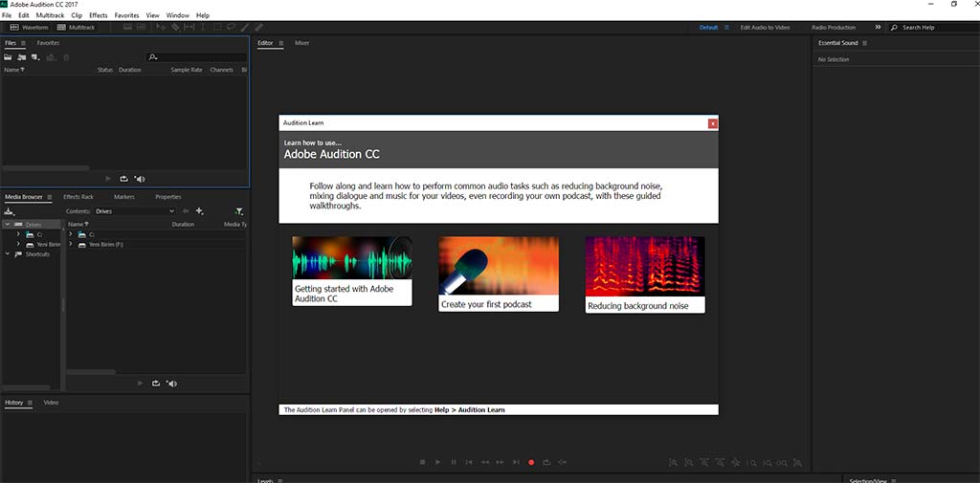Open the Editor panel menu icon
Viewport: 980px width, 483px height.
point(281,43)
